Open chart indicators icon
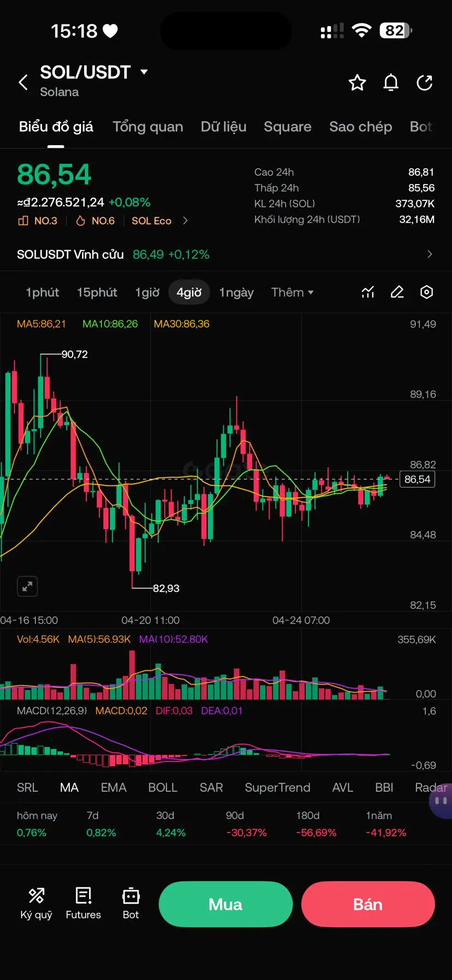Screen dimensions: 452x980 [368, 292]
